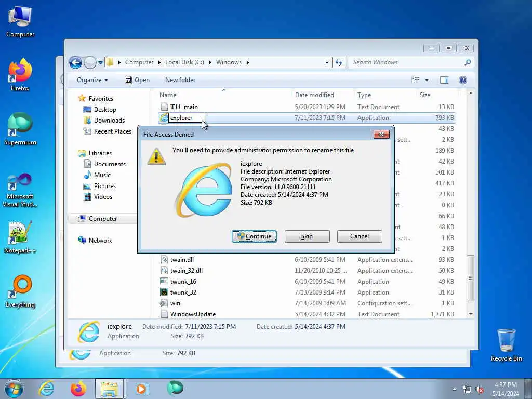Select Windows in the address breadcrumb
Image resolution: width=532 pixels, height=399 pixels.
point(229,62)
